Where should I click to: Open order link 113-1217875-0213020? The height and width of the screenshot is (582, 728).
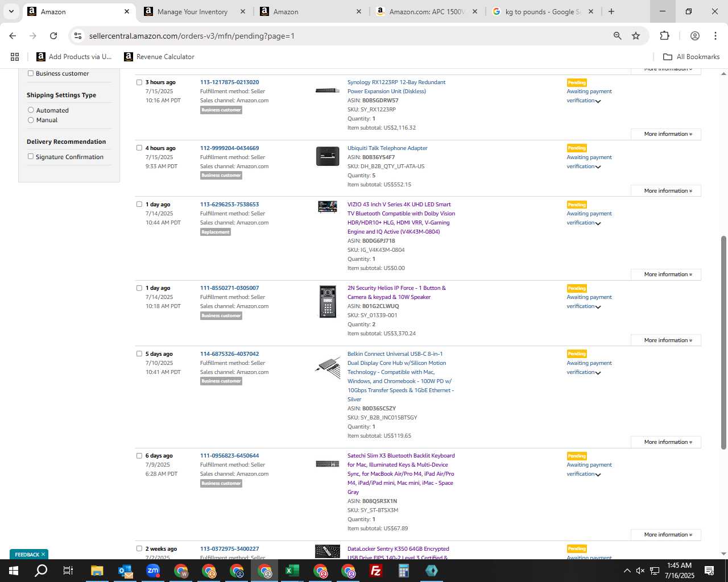coord(229,82)
